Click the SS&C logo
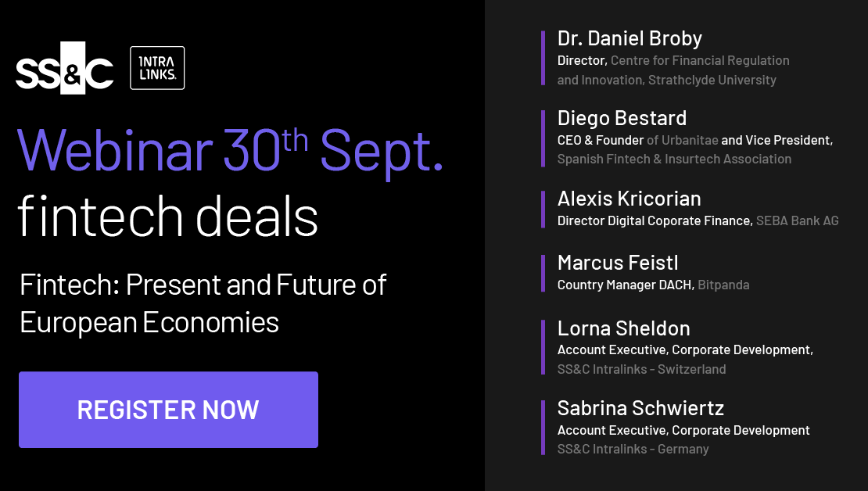Image resolution: width=868 pixels, height=491 pixels. point(65,68)
